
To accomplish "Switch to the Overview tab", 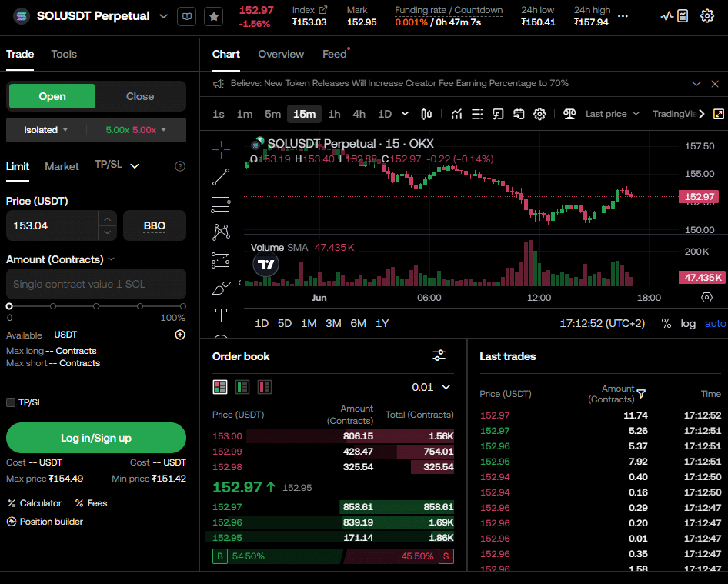I will coord(281,55).
